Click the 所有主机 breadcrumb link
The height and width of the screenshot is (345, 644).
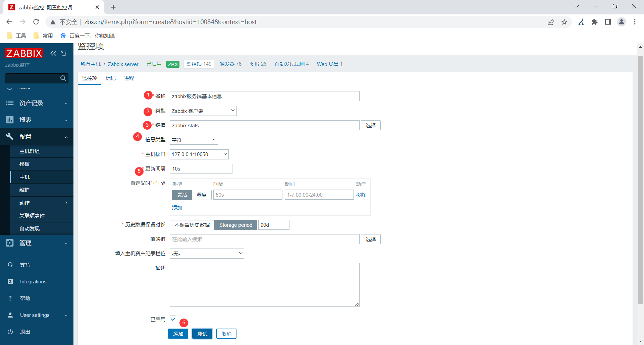pos(91,64)
